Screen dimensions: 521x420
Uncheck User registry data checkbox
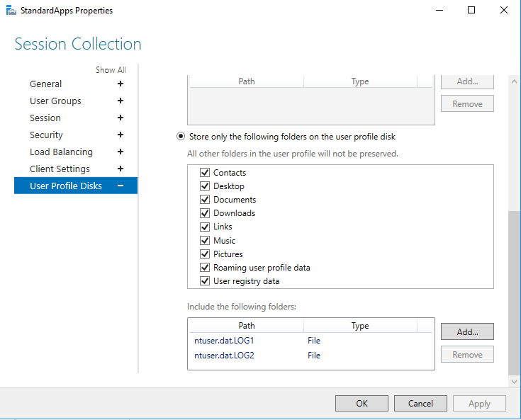coord(205,281)
